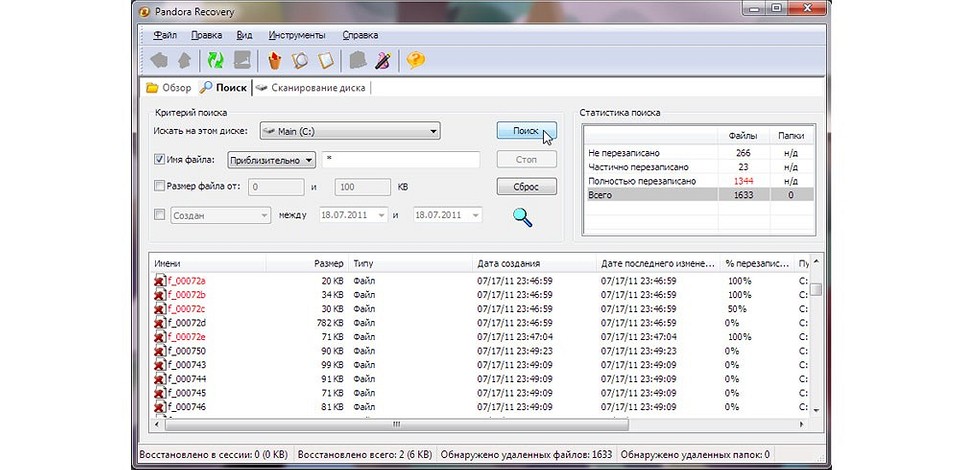
Task: Tick the date filter checkbox beside Создан
Action: [x=160, y=214]
